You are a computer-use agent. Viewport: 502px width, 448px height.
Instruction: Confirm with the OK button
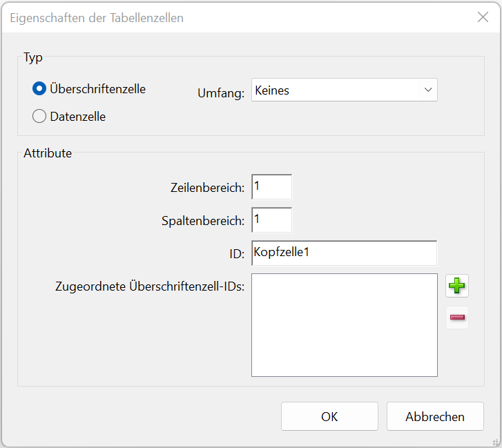[x=329, y=416]
